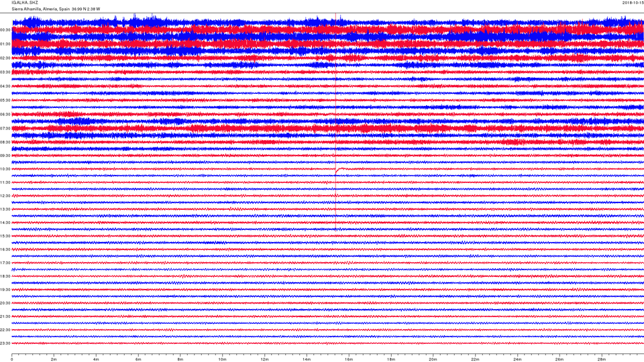
Task: Select the 17:30 time label
Action: [x=5, y=263]
